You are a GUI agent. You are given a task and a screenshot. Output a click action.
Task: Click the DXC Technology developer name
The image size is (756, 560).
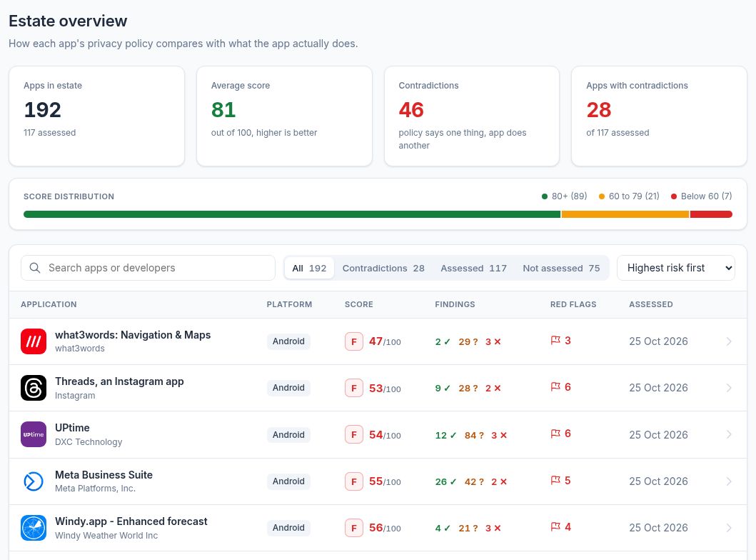tap(89, 442)
